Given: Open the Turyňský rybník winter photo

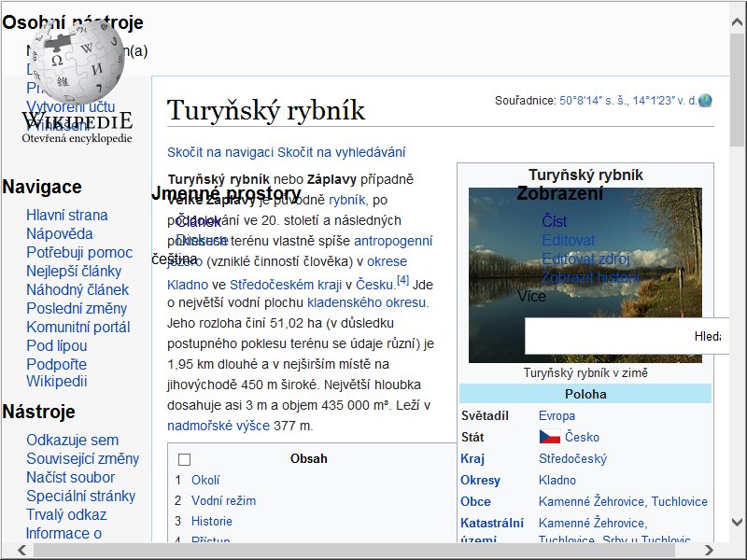Looking at the screenshot, I should point(585,275).
